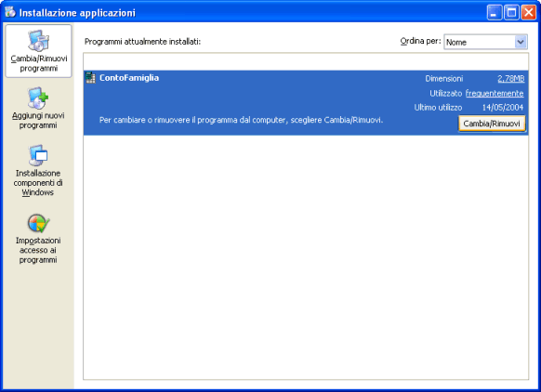Click the Nome sort combo box
Screen dimensions: 541x392
[x=485, y=42]
